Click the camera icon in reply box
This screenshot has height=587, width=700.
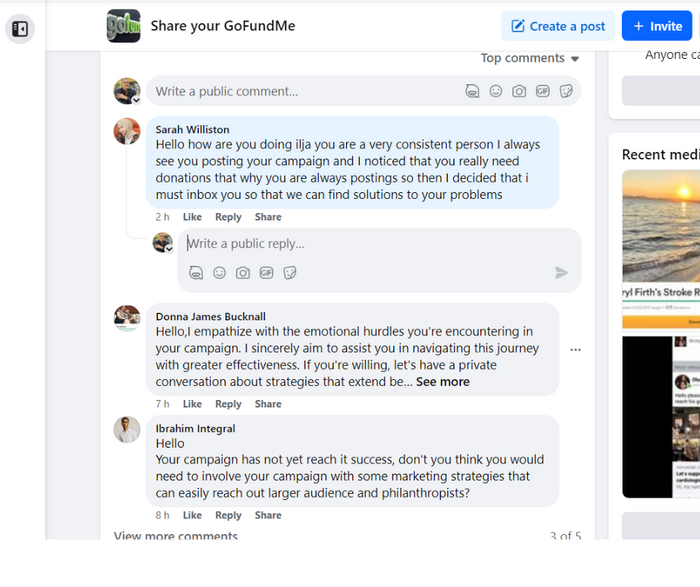point(243,272)
